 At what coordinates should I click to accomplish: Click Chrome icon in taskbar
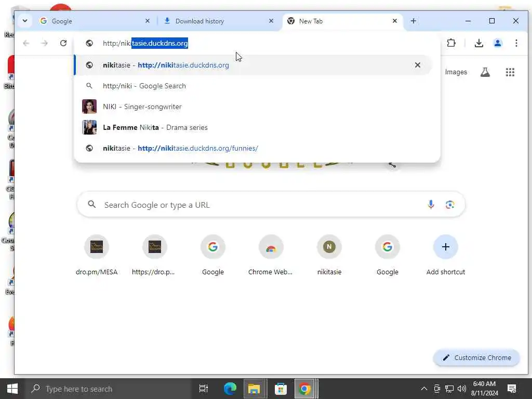pyautogui.click(x=304, y=389)
